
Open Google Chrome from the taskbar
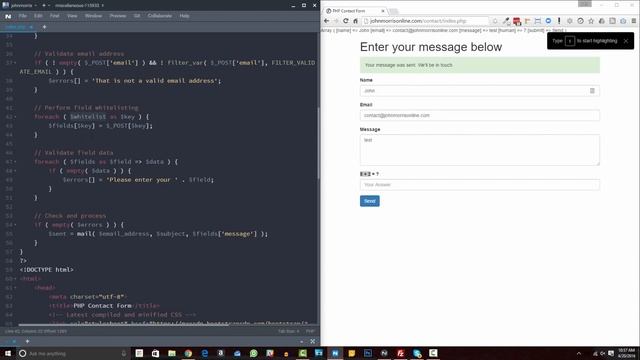pos(188,353)
